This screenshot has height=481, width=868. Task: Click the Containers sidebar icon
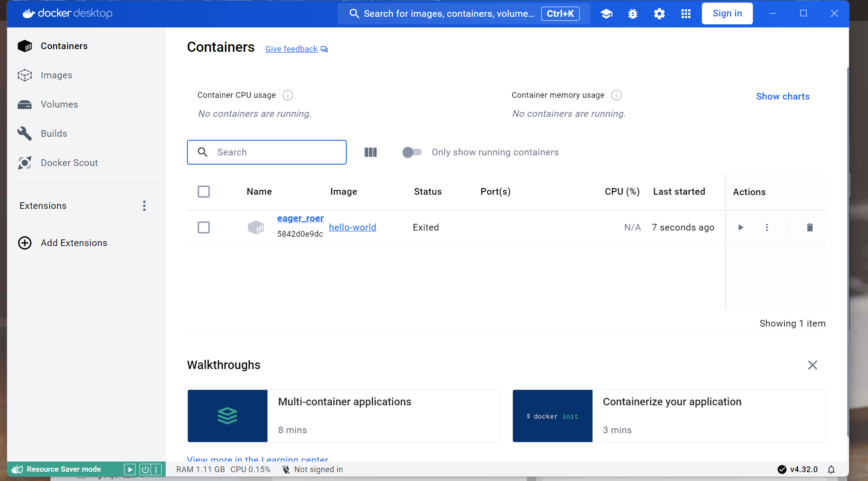click(25, 46)
